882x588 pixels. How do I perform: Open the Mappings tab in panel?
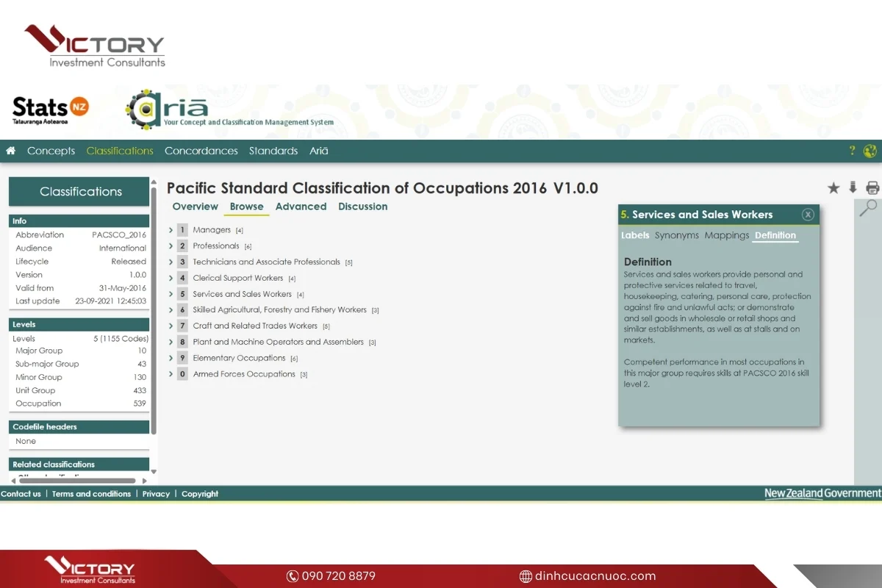726,235
